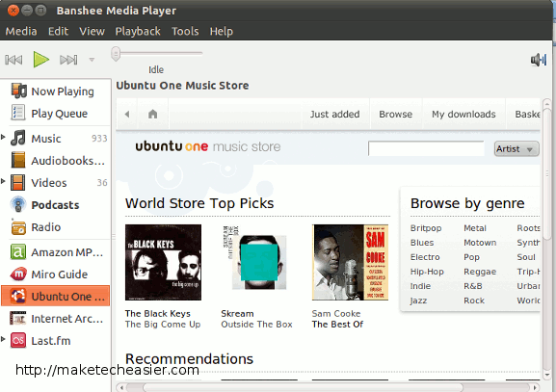Open the Tools menu

pos(185,31)
